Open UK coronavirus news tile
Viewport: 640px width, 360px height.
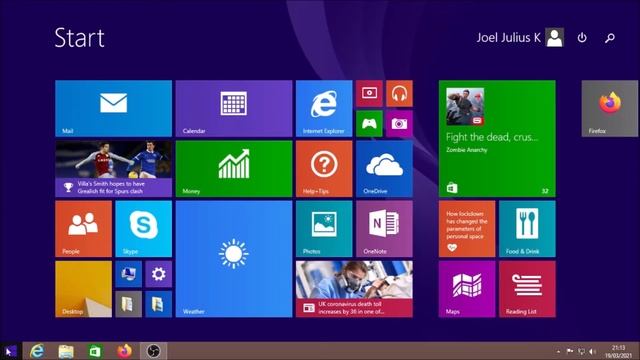coord(354,289)
